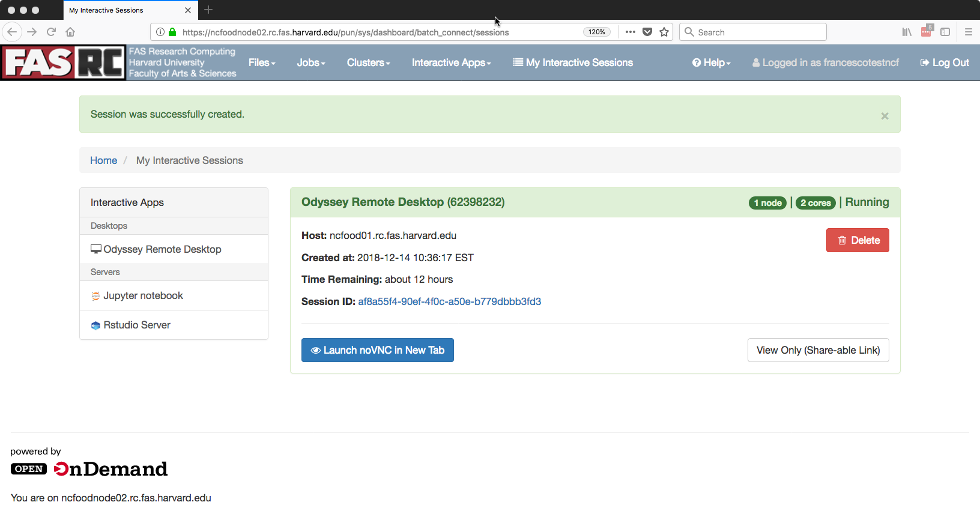Click the Desktops section label

(x=109, y=226)
